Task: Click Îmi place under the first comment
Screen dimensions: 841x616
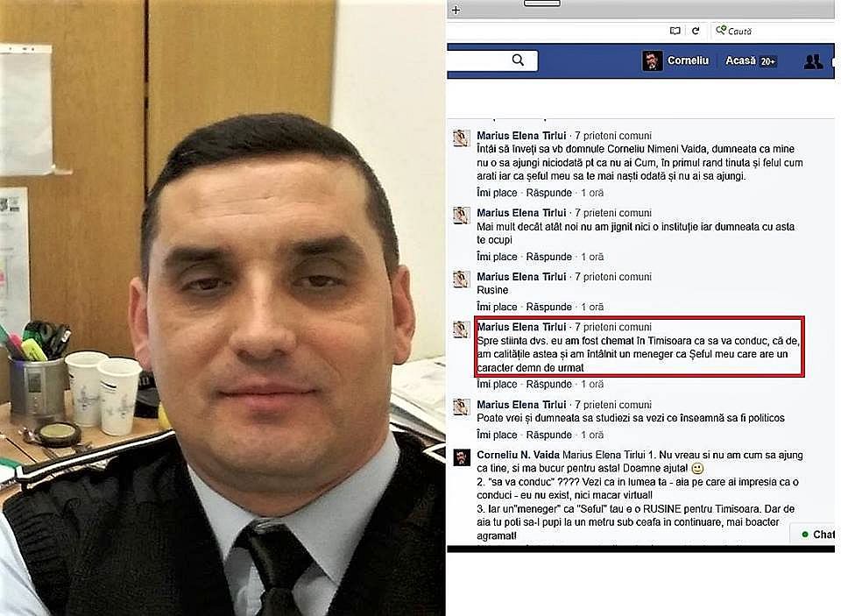Action: [497, 193]
